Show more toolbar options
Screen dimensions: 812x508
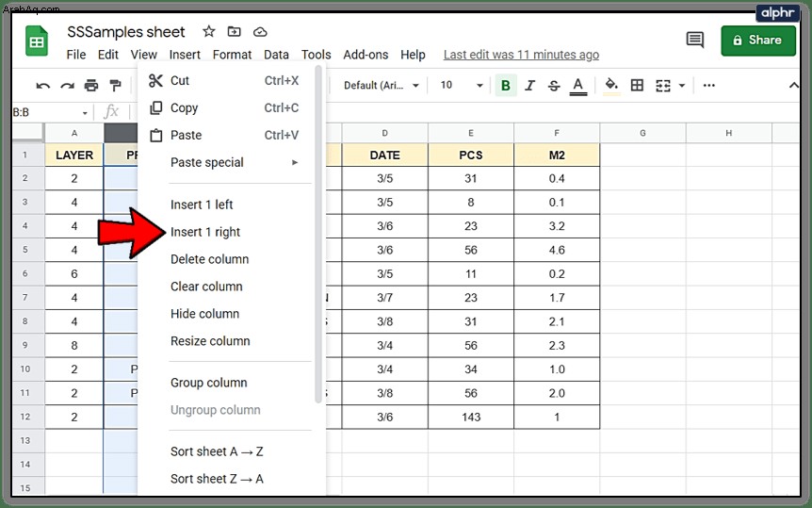pos(709,86)
